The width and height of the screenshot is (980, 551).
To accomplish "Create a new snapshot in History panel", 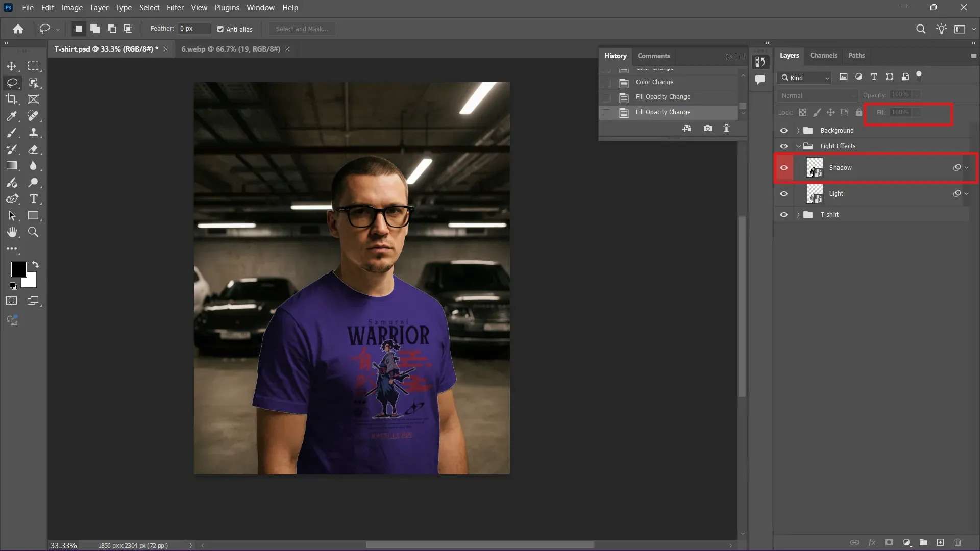I will pyautogui.click(x=707, y=129).
